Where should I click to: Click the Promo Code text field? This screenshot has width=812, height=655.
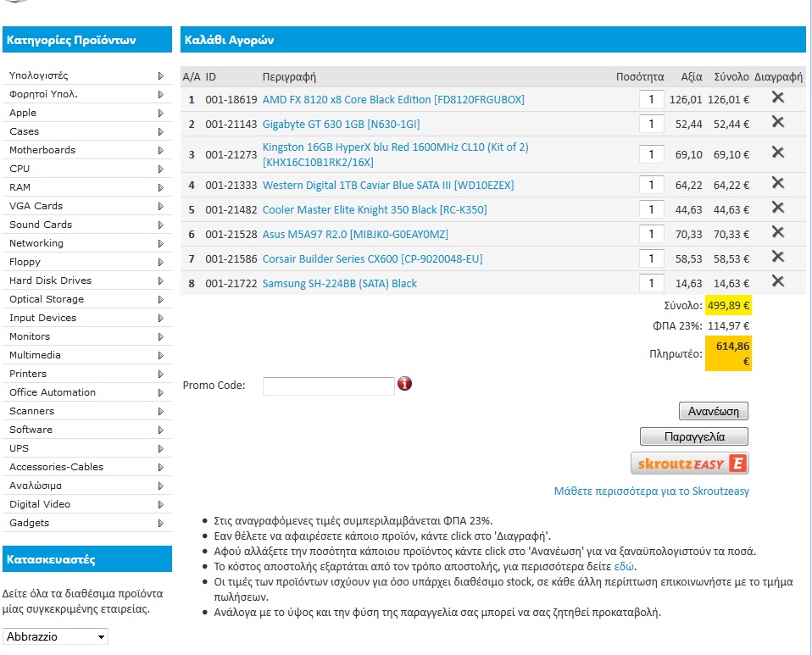[x=328, y=386]
